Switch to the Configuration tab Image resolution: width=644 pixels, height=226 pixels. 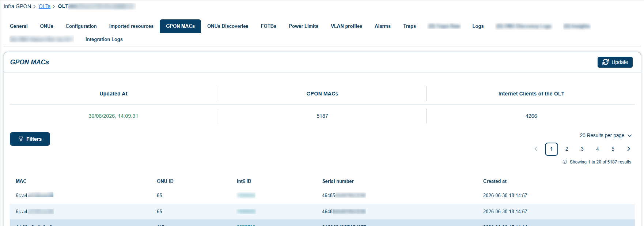81,26
